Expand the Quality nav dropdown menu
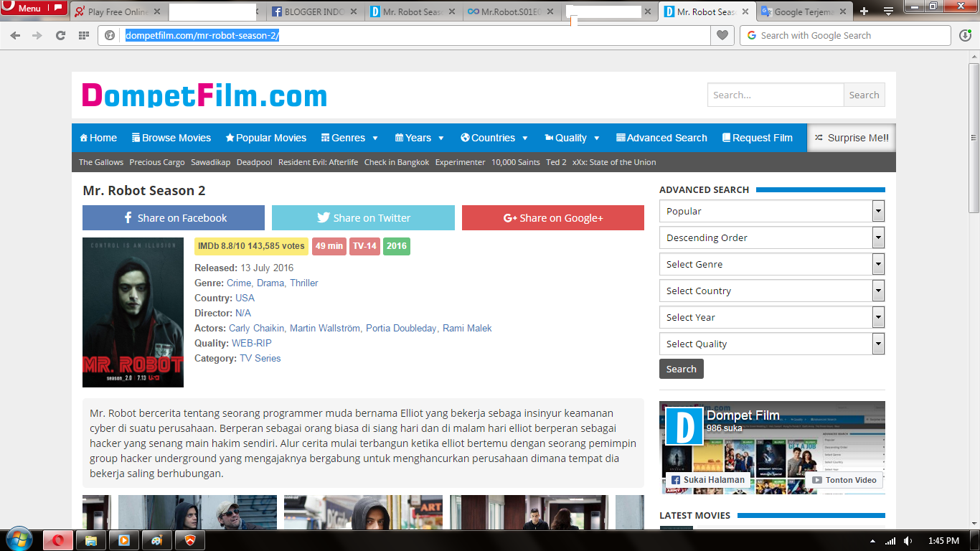Viewport: 980px width, 551px height. (573, 138)
